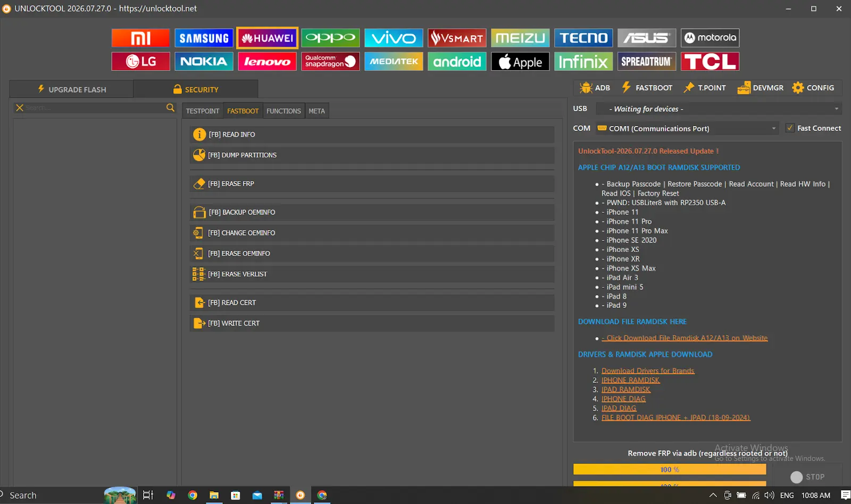851x504 pixels.
Task: Open the Motorola brand section
Action: 710,38
